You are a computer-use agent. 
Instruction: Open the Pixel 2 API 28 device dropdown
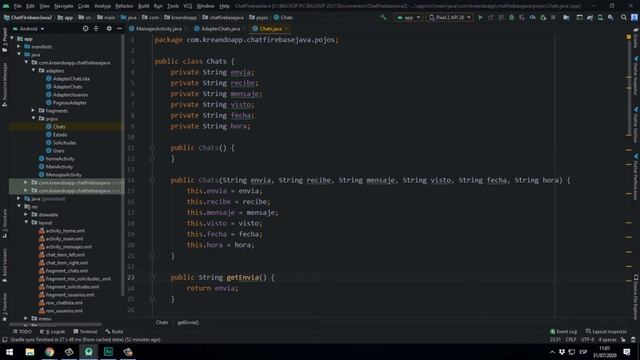coord(450,18)
